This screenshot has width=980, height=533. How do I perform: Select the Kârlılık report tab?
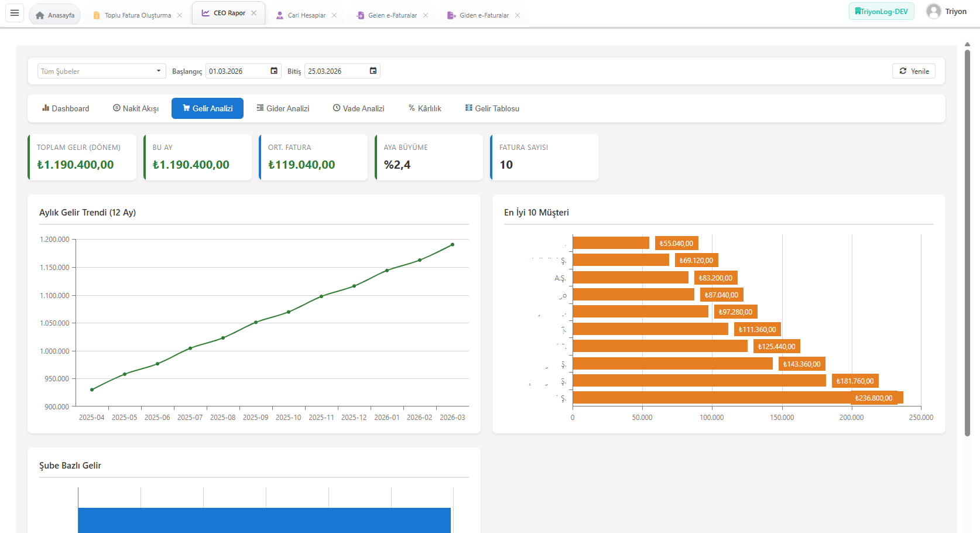coord(424,108)
